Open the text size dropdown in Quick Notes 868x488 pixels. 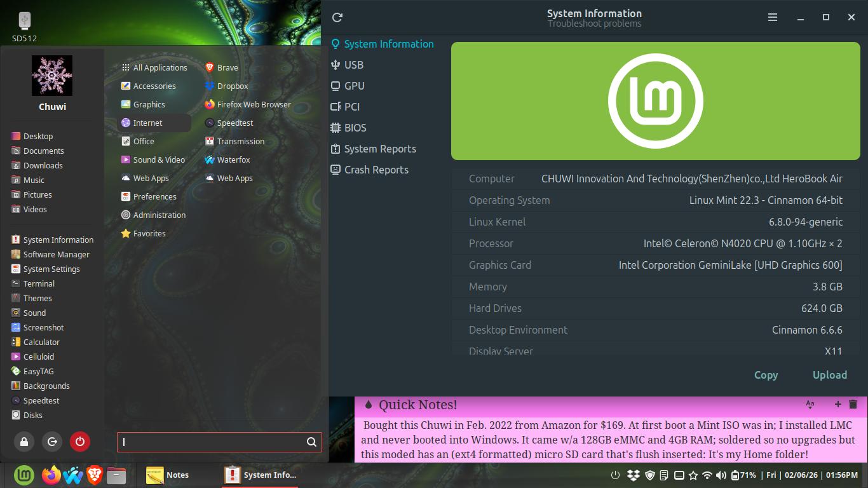point(810,404)
